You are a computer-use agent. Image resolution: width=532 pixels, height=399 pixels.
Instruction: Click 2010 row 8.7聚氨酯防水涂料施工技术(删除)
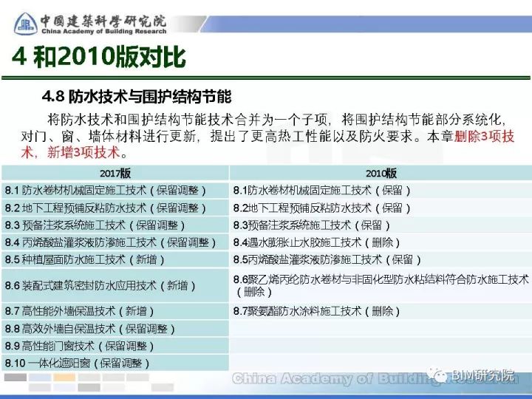381,311
